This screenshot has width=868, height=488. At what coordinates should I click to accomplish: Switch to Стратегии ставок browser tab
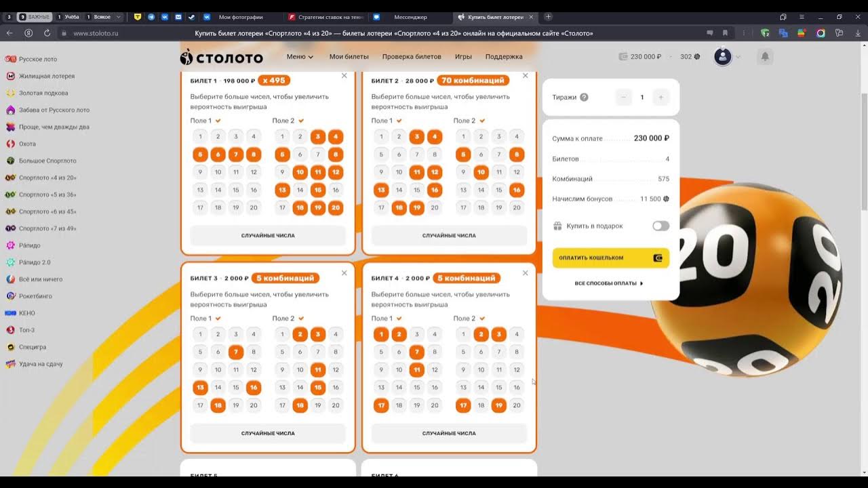tap(327, 17)
